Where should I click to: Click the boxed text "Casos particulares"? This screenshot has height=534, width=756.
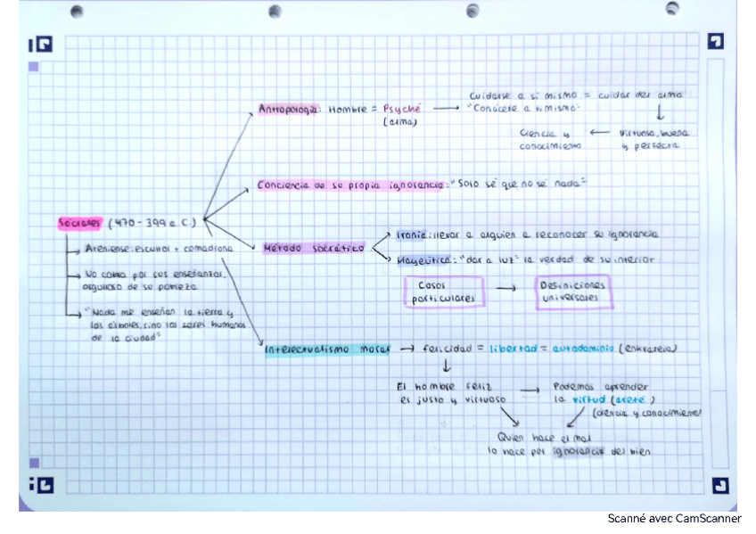(x=444, y=292)
